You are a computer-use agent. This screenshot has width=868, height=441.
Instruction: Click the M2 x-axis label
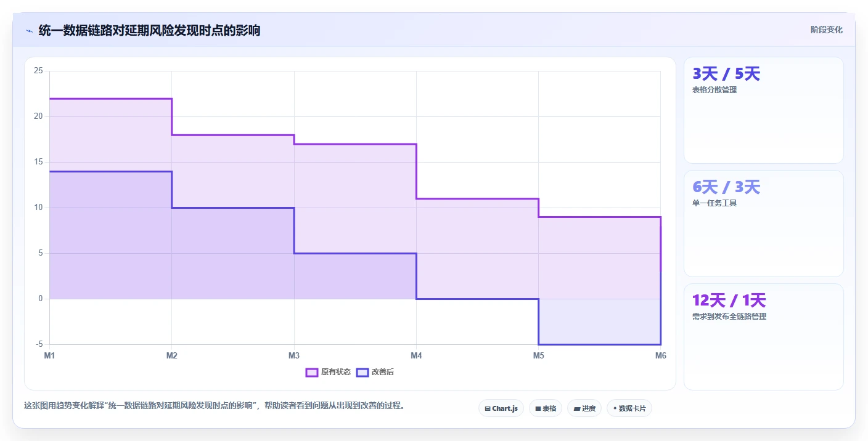pos(172,355)
